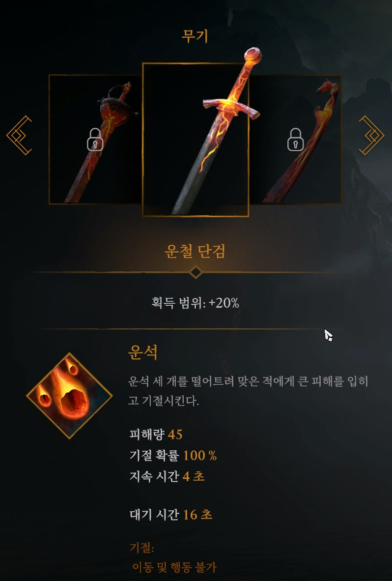Click the 기절 확률 100 % stat
Screen dimensions: 392x581
[173, 455]
